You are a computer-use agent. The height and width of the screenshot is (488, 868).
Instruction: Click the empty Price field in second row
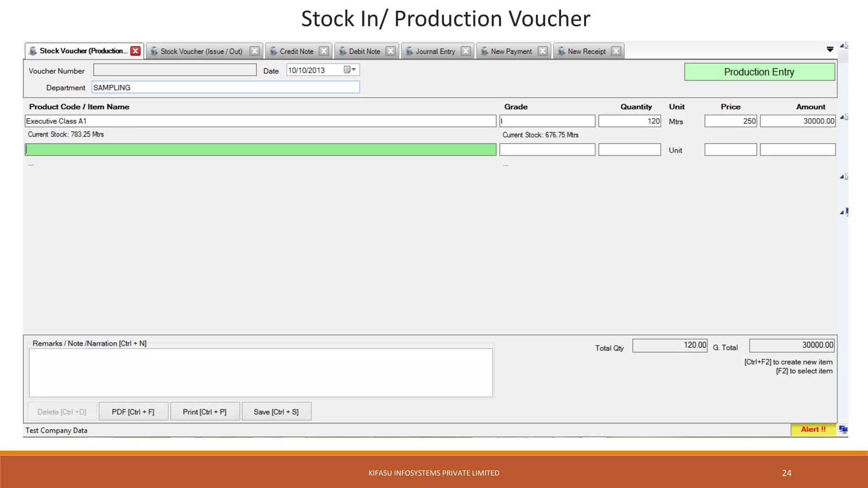click(731, 150)
